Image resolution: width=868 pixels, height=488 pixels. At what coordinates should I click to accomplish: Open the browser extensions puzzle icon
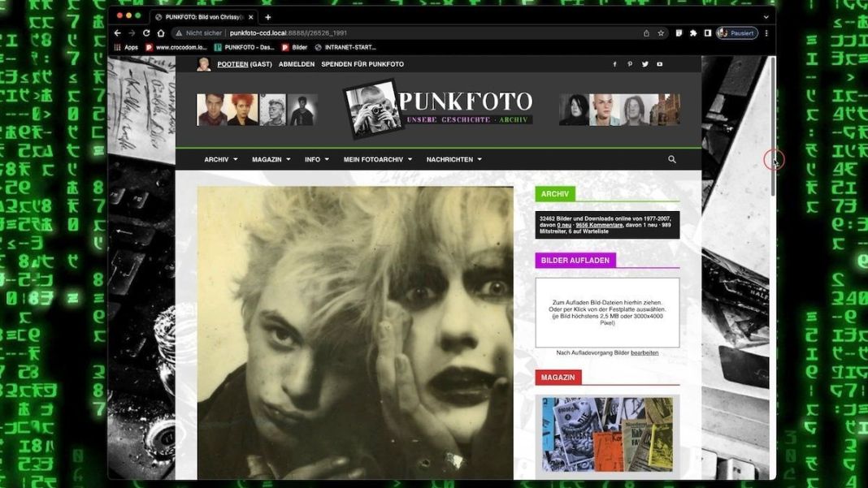693,33
